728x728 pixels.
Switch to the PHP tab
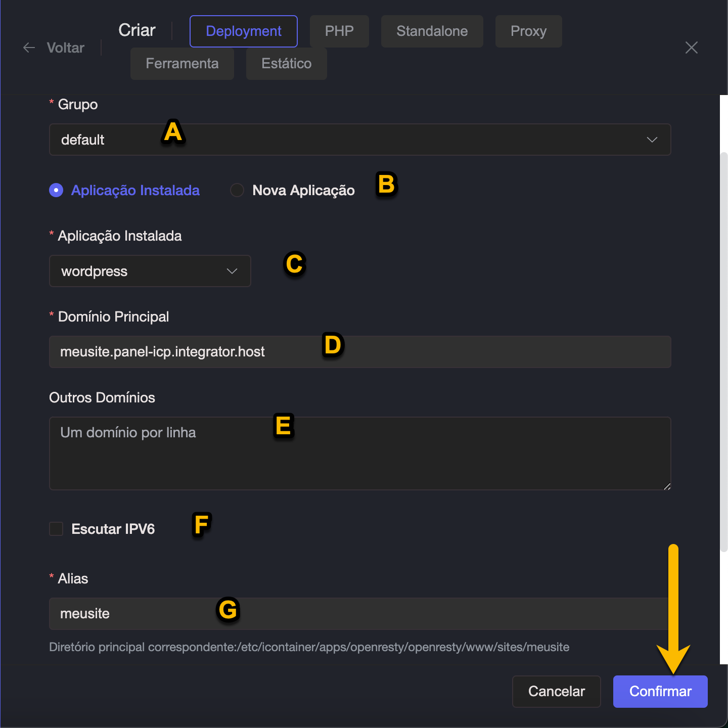[x=339, y=31]
